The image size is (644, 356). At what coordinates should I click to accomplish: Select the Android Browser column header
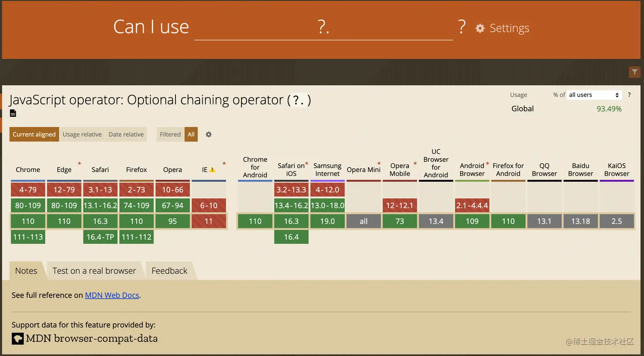[472, 169]
